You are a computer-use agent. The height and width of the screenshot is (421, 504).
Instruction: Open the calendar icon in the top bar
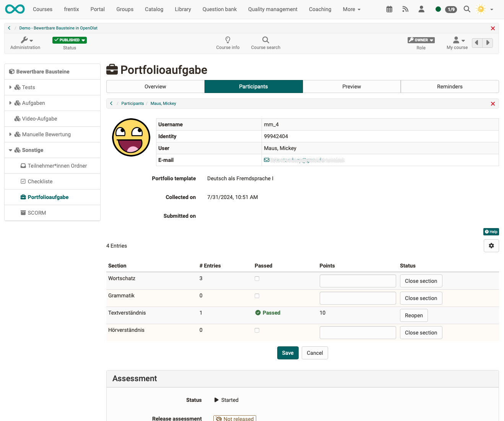tap(389, 9)
